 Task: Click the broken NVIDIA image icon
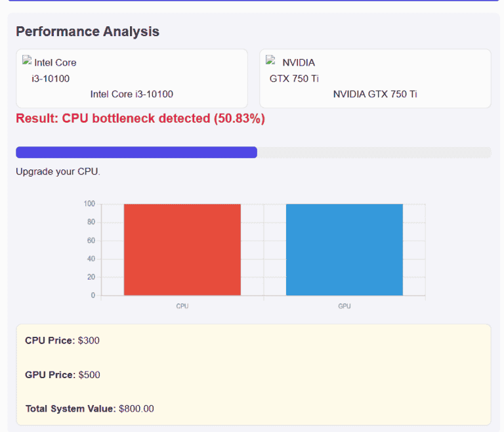point(270,61)
